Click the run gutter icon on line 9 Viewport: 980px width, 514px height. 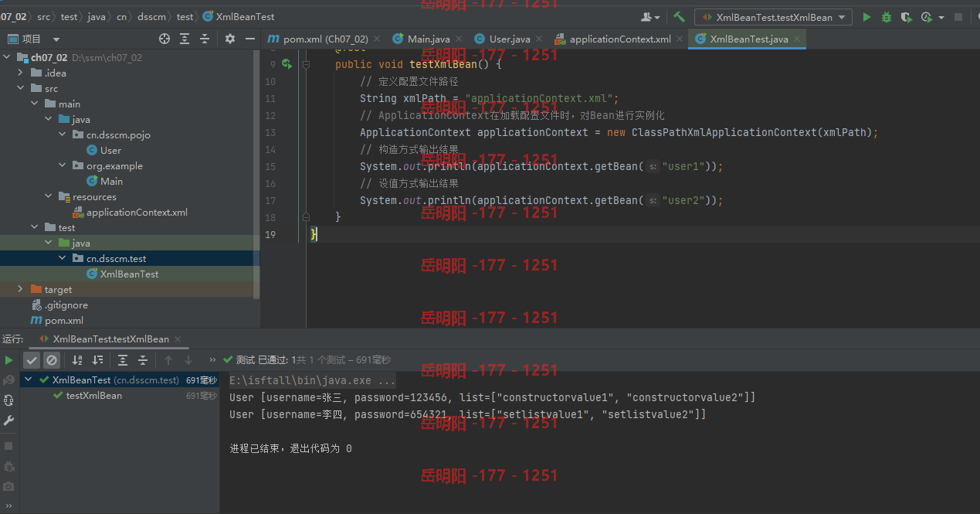[x=287, y=64]
